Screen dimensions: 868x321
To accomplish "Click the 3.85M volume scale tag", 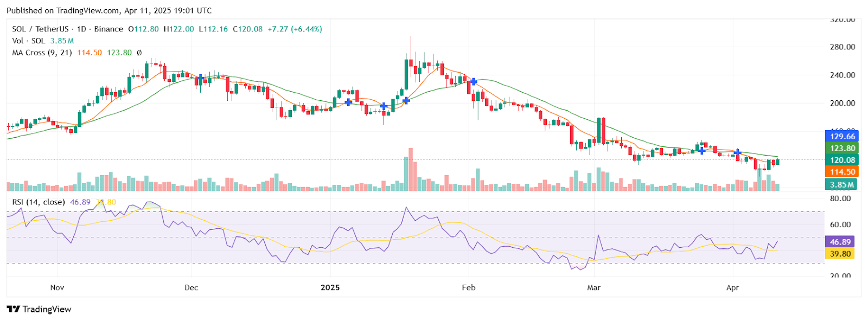I will click(x=841, y=184).
